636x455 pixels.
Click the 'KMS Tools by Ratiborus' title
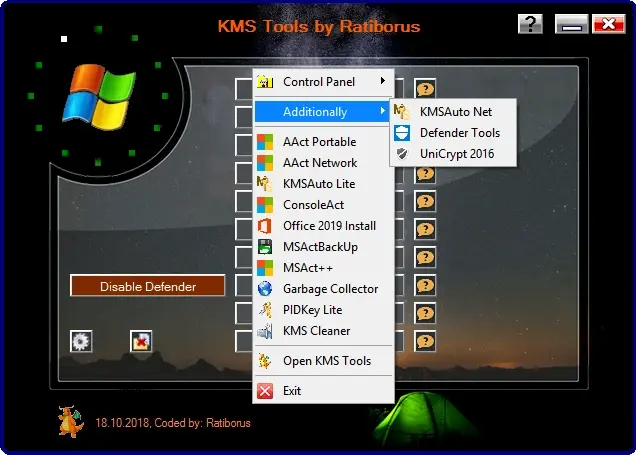click(x=319, y=26)
